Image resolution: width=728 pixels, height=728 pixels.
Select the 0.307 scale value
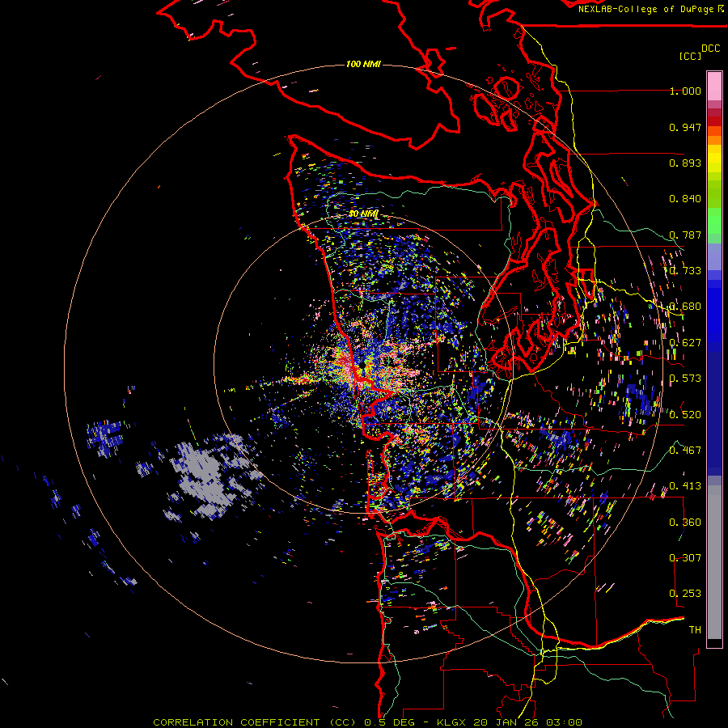click(x=685, y=558)
